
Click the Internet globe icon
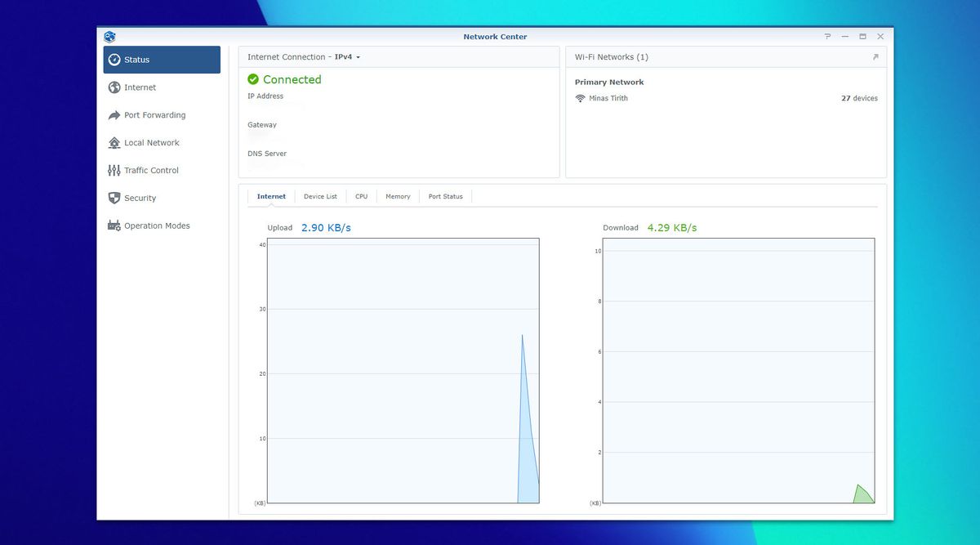[x=114, y=87]
